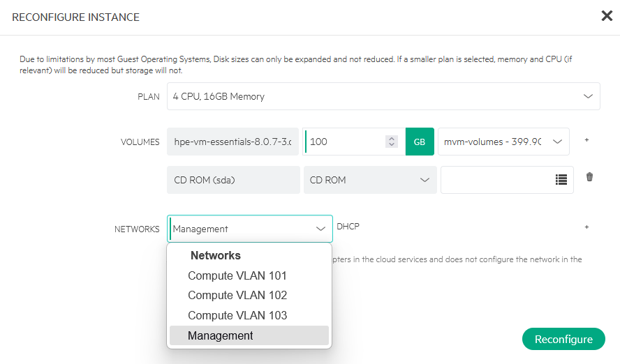The image size is (620, 364).
Task: Increase volume size with the up arrow
Action: [x=392, y=138]
